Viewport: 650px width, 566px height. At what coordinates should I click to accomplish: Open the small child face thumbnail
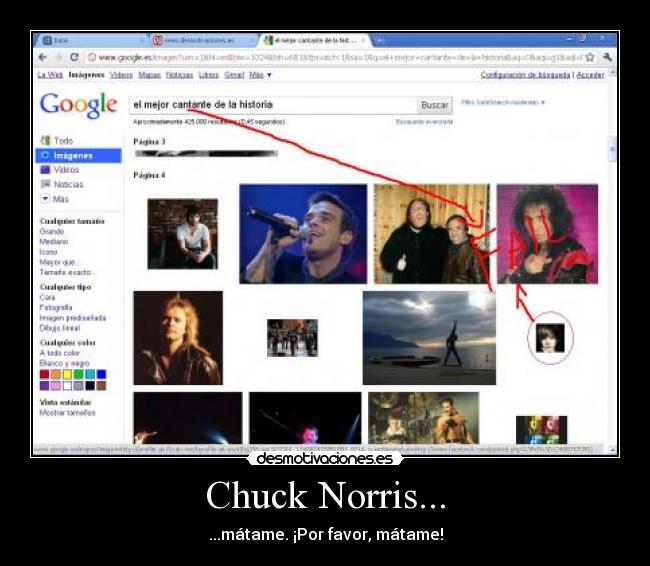tap(550, 338)
